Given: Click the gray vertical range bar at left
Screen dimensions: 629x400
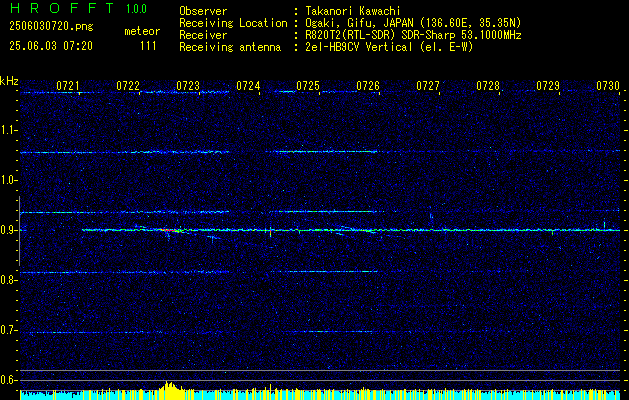Looking at the screenshot, I should (x=19, y=231).
